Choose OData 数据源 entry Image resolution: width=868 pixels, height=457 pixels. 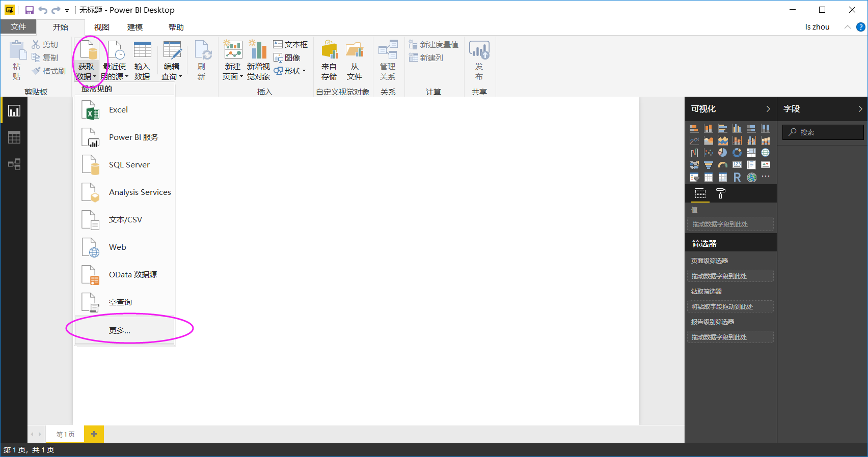tap(125, 275)
